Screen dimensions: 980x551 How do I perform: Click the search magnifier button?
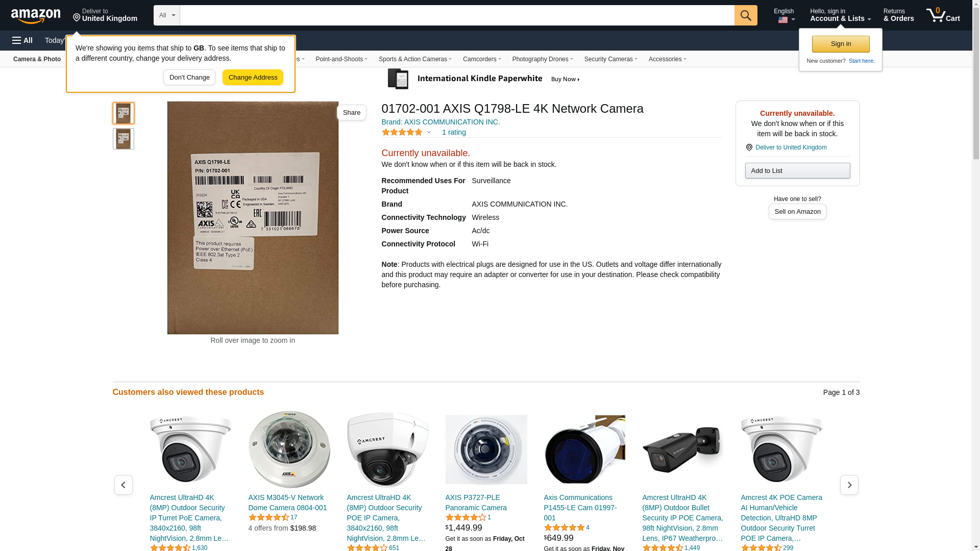click(746, 15)
